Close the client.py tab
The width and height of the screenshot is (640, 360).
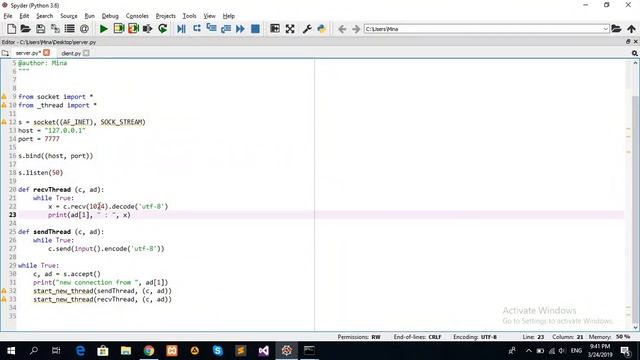[x=86, y=53]
